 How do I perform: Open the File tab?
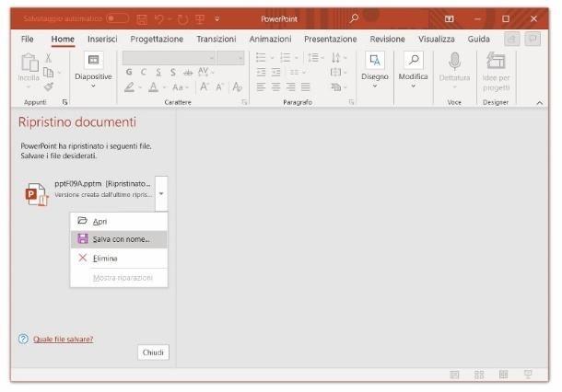28,39
